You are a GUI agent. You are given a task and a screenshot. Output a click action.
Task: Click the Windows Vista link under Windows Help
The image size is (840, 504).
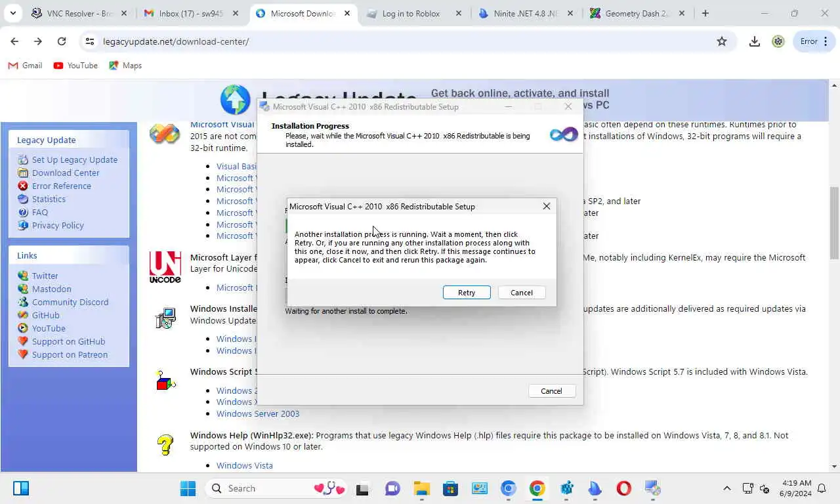point(245,465)
